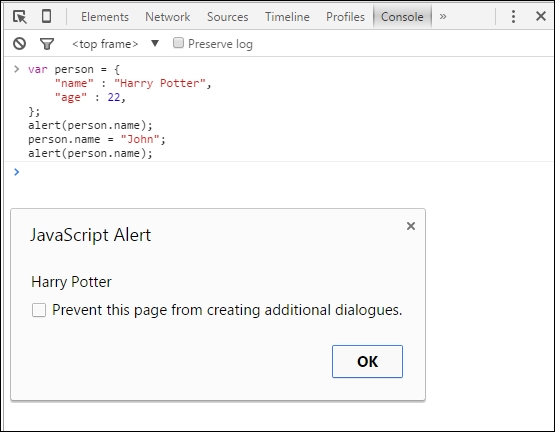Confirm the alert with the OK button
The height and width of the screenshot is (432, 555).
pos(367,362)
